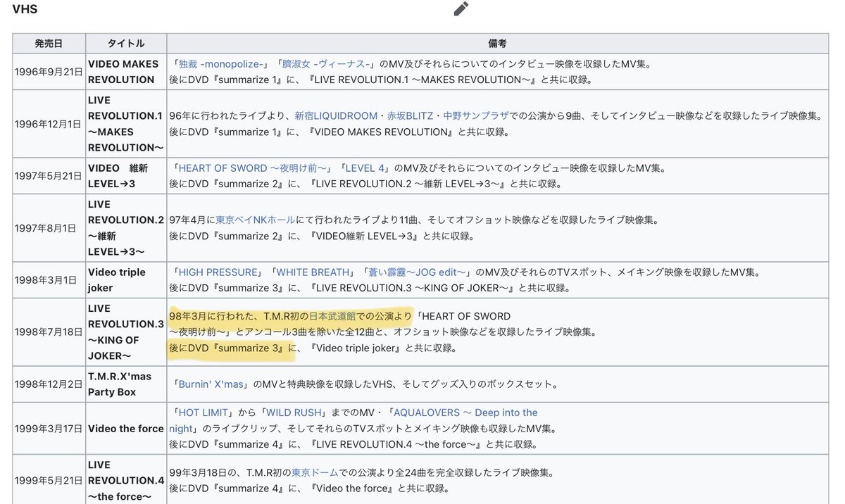Click the pencil edit icon beside VHS heading

tap(461, 9)
